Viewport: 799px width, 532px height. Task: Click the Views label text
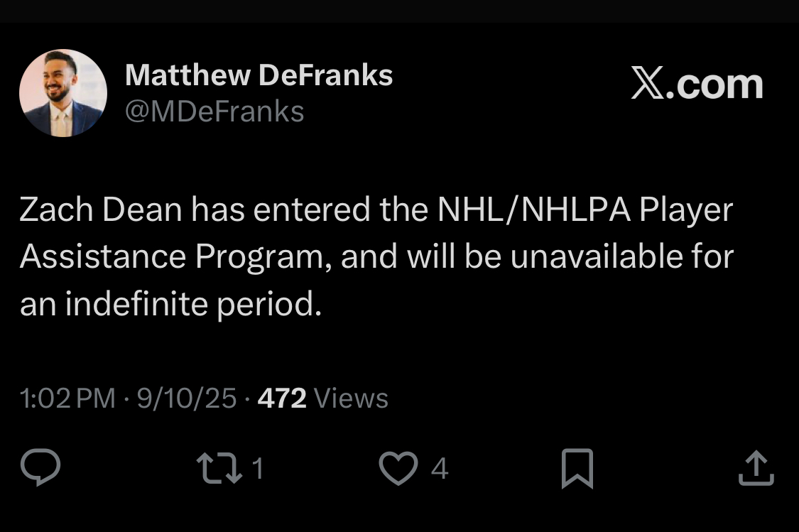[x=351, y=398]
